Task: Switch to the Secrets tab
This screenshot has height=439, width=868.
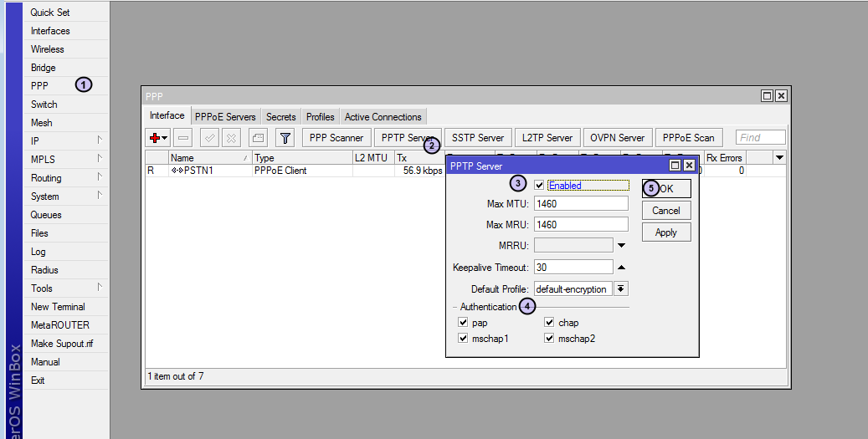Action: coord(280,117)
